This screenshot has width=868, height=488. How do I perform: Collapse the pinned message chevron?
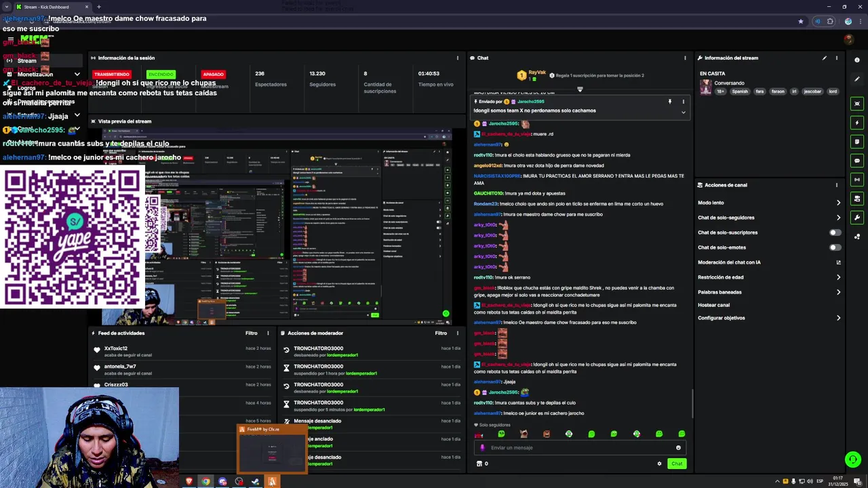click(683, 112)
